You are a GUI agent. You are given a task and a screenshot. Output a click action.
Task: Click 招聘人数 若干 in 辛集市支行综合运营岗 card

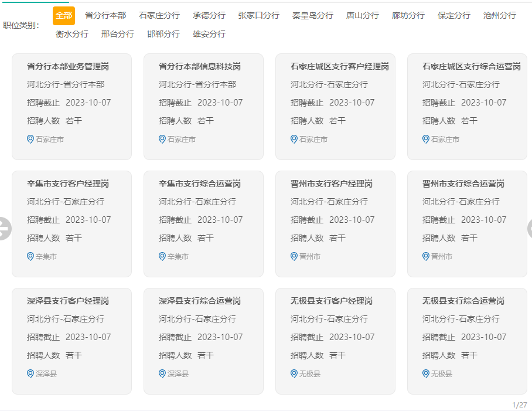[x=186, y=238]
